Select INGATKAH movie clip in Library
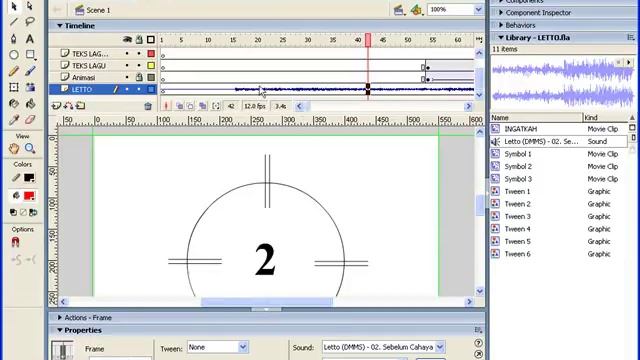The image size is (640, 360). tap(520, 129)
